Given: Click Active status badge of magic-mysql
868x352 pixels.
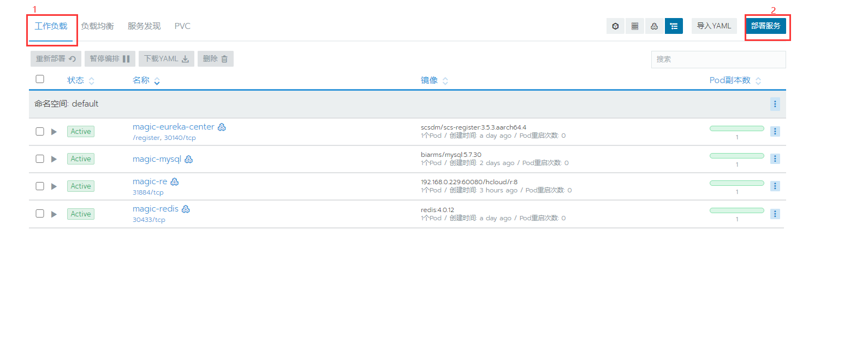Looking at the screenshot, I should tap(81, 159).
